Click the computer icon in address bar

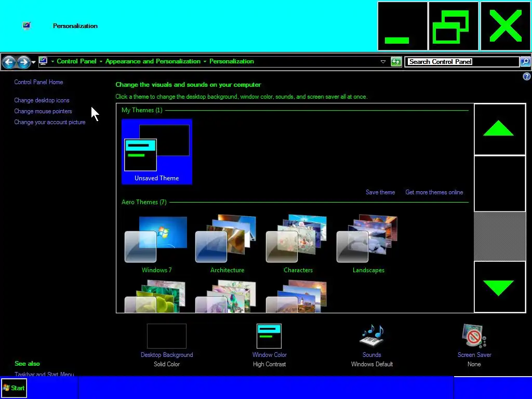(x=43, y=61)
